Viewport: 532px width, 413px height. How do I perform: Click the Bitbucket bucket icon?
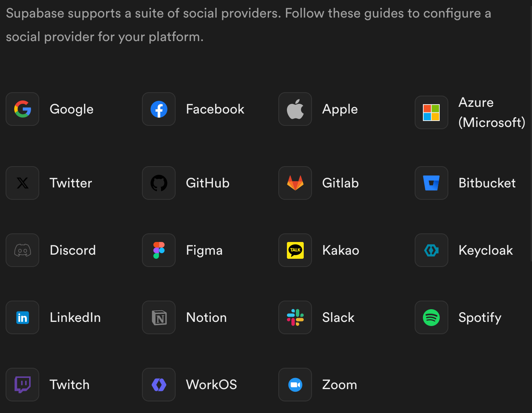pos(432,183)
